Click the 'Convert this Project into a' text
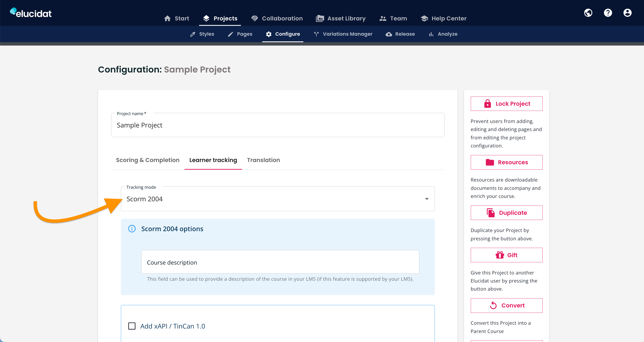The width and height of the screenshot is (644, 342). pyautogui.click(x=501, y=327)
